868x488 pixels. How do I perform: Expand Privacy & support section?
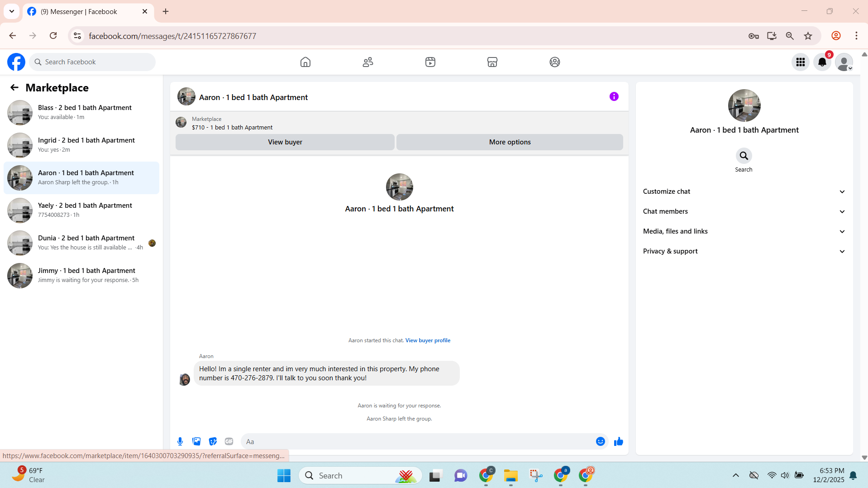pyautogui.click(x=744, y=251)
